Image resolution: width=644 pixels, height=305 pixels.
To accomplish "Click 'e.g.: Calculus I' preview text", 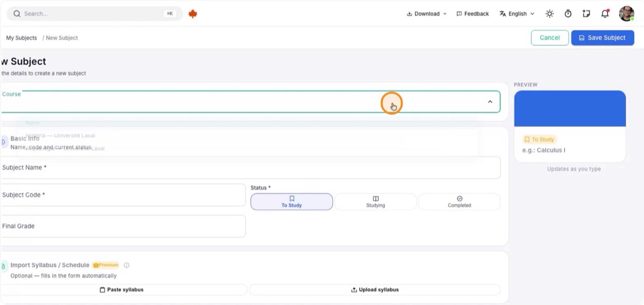I will tap(544, 150).
